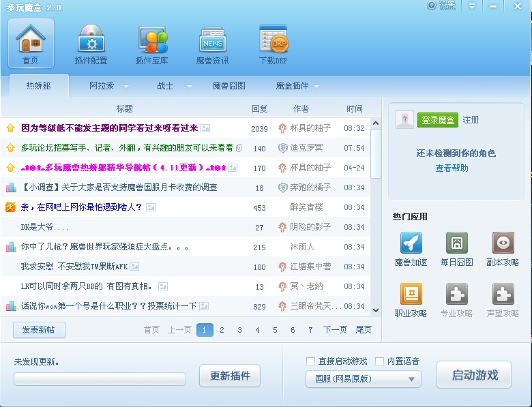Click image icon after LR可以同时拿两只BB post
The height and width of the screenshot is (407, 532).
click(163, 286)
